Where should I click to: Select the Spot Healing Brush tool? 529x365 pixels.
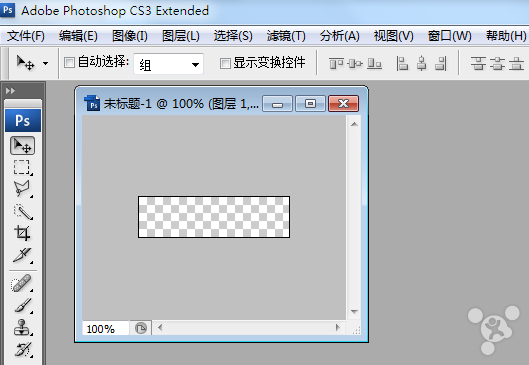pos(22,283)
